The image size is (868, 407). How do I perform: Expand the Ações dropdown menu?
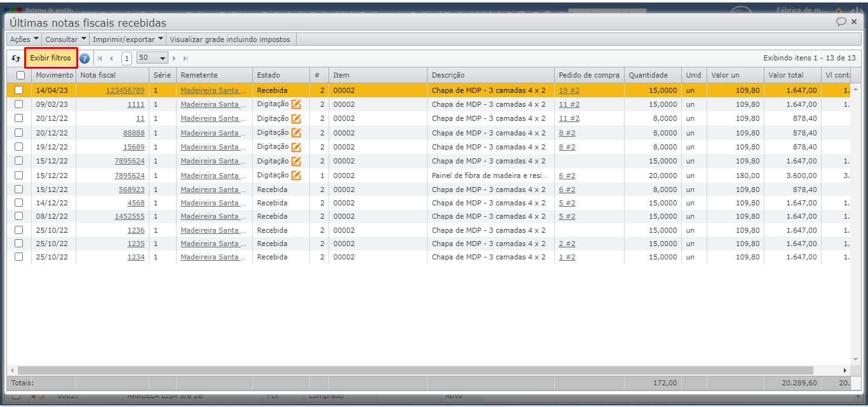coord(24,39)
